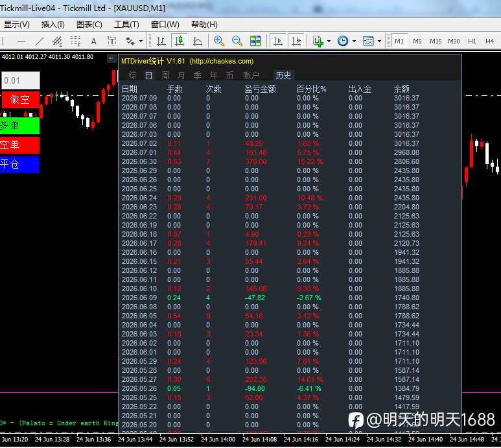Switch chart to bar chart
This screenshot has height=448, width=501.
pyautogui.click(x=161, y=41)
